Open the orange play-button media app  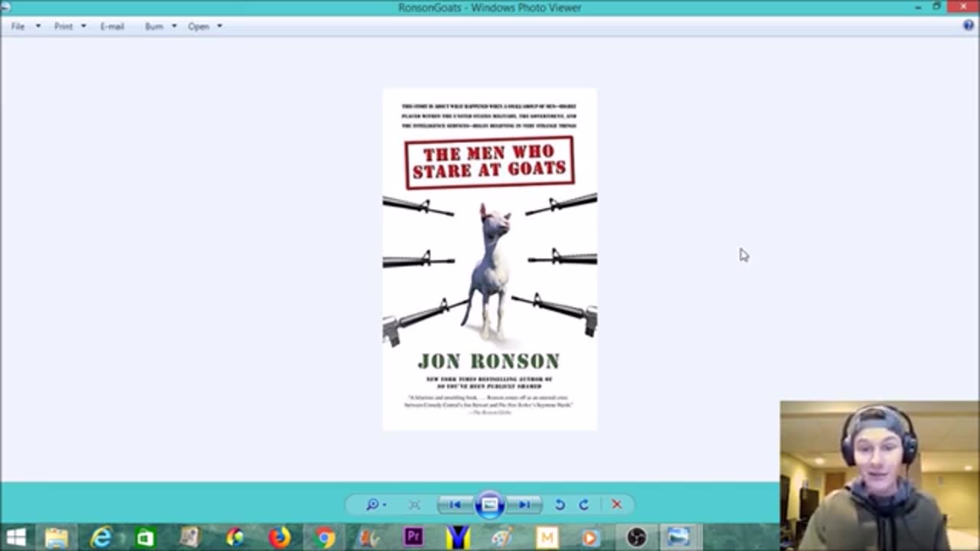pyautogui.click(x=590, y=538)
